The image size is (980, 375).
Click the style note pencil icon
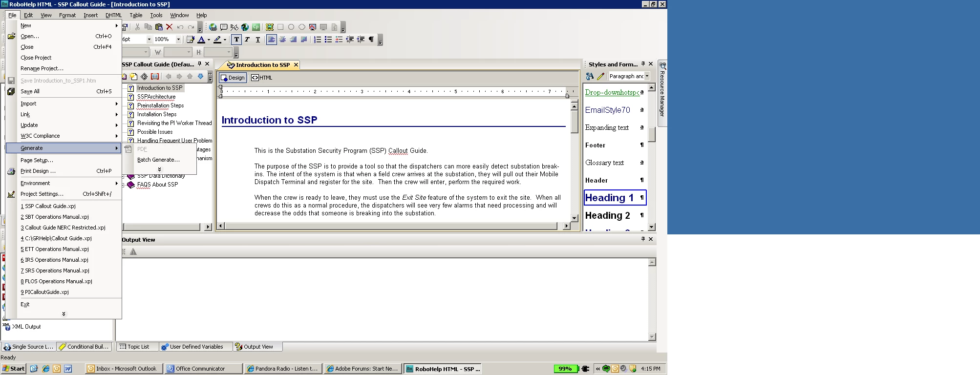(x=191, y=40)
